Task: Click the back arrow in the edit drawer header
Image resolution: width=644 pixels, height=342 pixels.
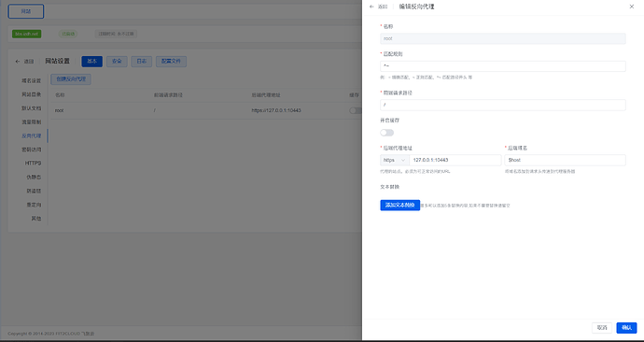Action: [x=371, y=7]
